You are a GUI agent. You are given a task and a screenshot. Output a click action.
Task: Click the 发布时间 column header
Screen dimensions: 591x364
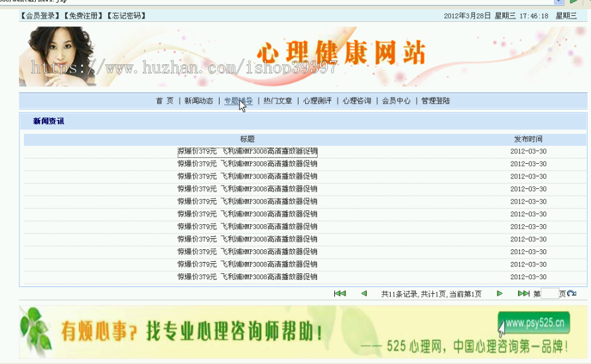pyautogui.click(x=528, y=139)
